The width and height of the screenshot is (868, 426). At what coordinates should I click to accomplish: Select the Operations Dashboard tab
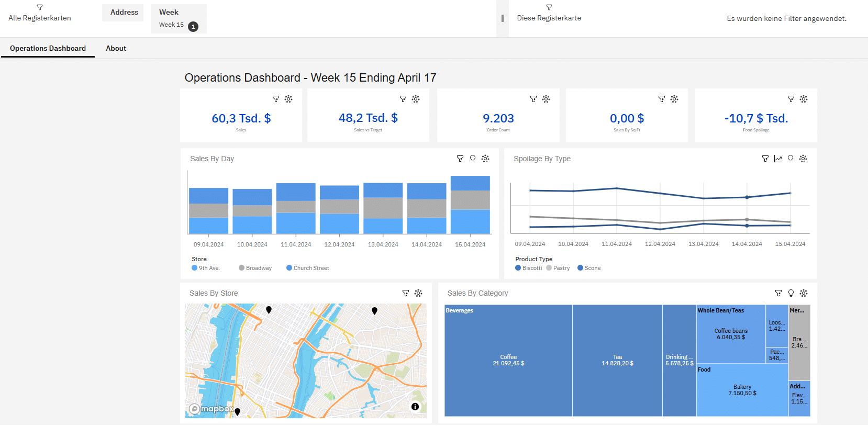tap(48, 48)
